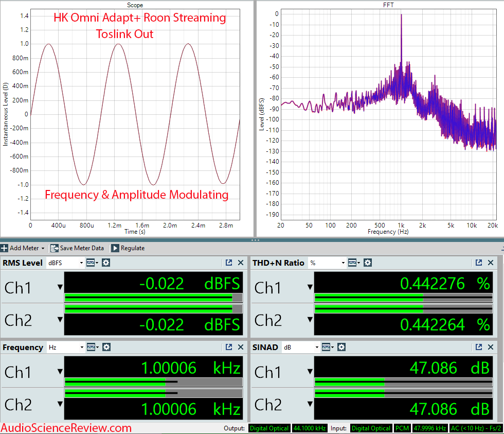Close the SINAD meter
The image size is (504, 434).
491,347
